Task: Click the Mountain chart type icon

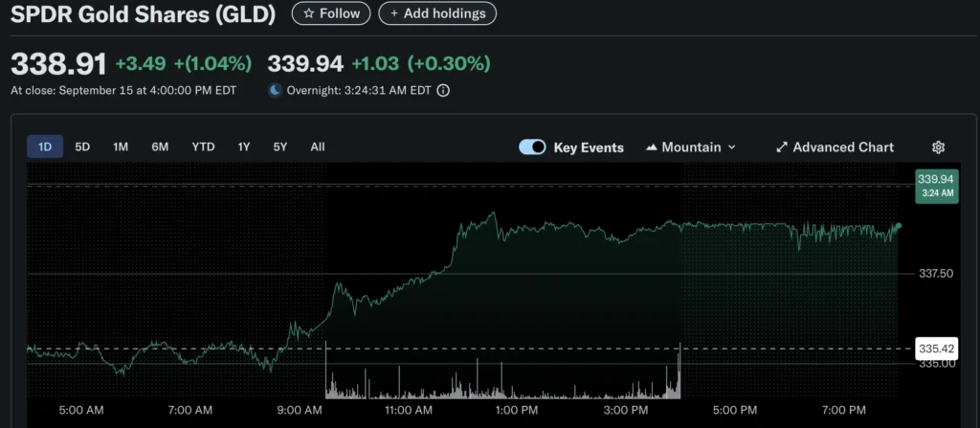Action: point(652,147)
